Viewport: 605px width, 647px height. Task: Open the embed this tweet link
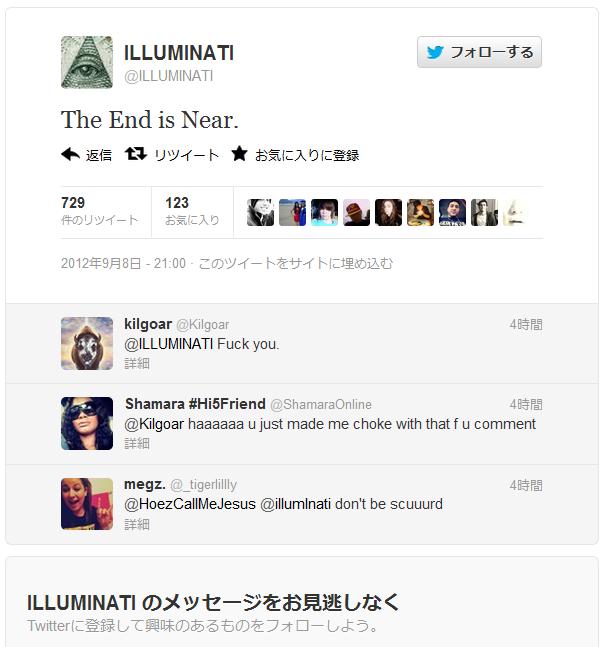point(295,263)
